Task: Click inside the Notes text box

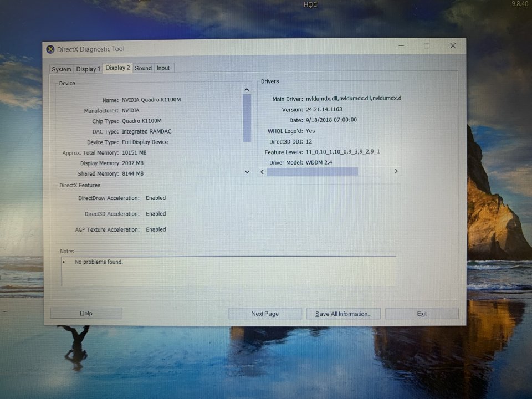Action: [228, 272]
